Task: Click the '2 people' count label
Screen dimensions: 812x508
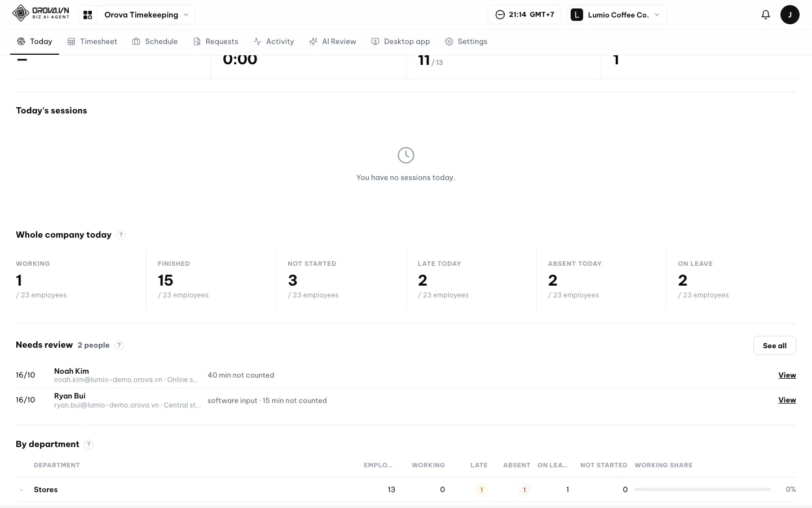Action: [x=94, y=345]
